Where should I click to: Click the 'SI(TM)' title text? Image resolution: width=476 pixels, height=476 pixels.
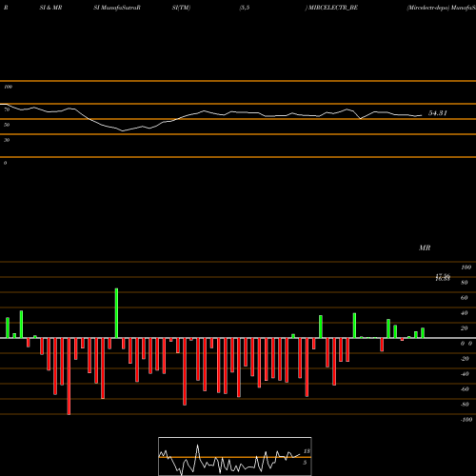[x=181, y=8]
